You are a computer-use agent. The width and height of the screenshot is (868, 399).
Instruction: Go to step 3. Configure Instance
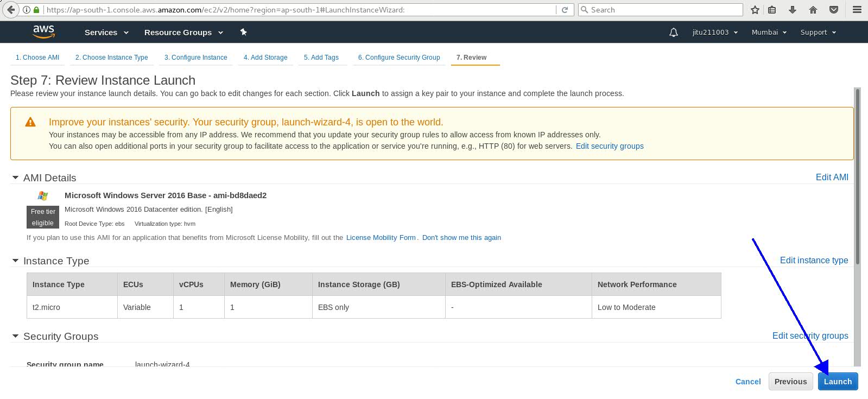(x=195, y=58)
